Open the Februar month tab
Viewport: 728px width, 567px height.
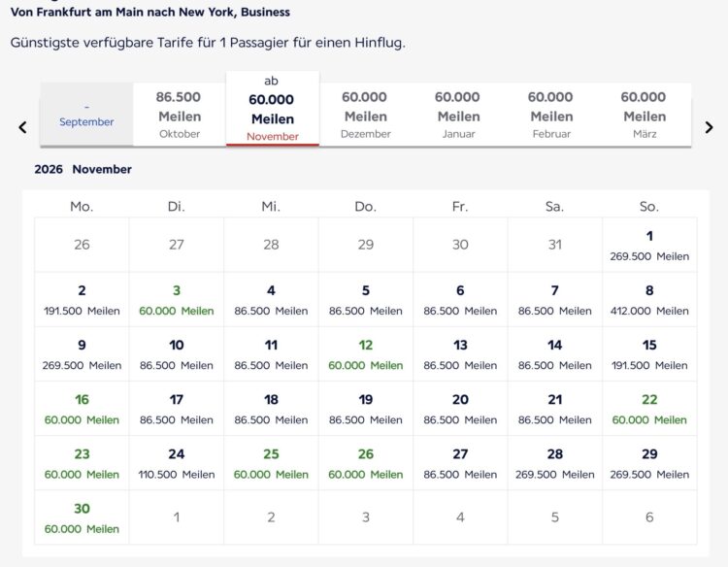coord(551,115)
